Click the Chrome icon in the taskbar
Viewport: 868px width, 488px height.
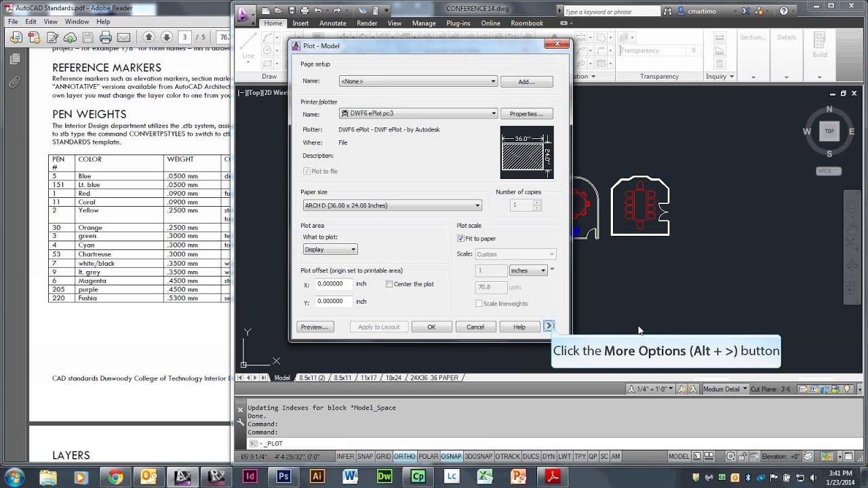point(115,476)
